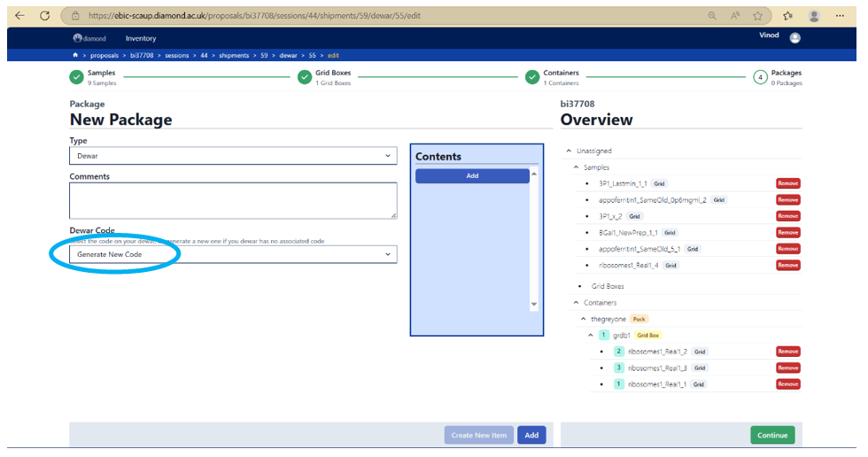Click the Contents scrollbar down arrow

(x=533, y=304)
